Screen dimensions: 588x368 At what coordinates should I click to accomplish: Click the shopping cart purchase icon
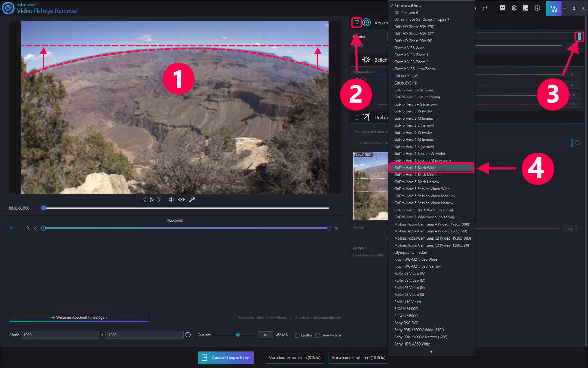point(554,8)
